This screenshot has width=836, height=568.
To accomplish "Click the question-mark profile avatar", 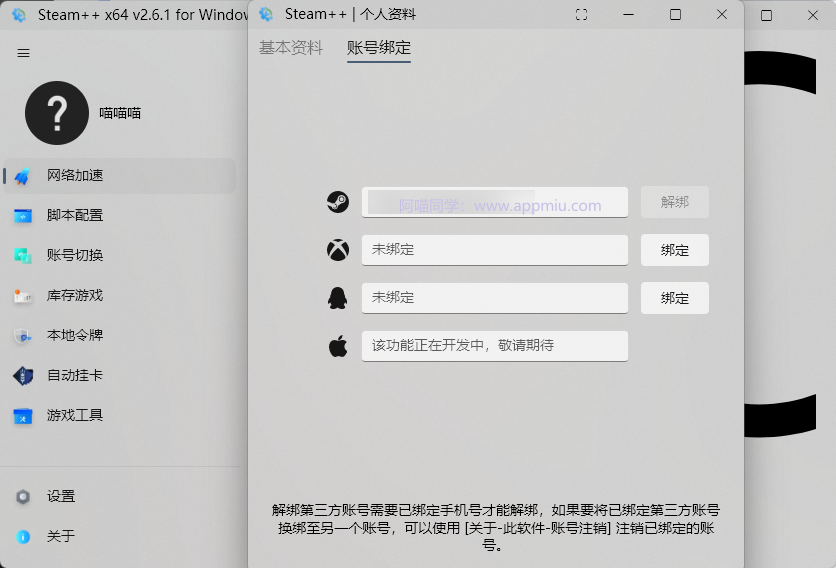I will coord(57,113).
